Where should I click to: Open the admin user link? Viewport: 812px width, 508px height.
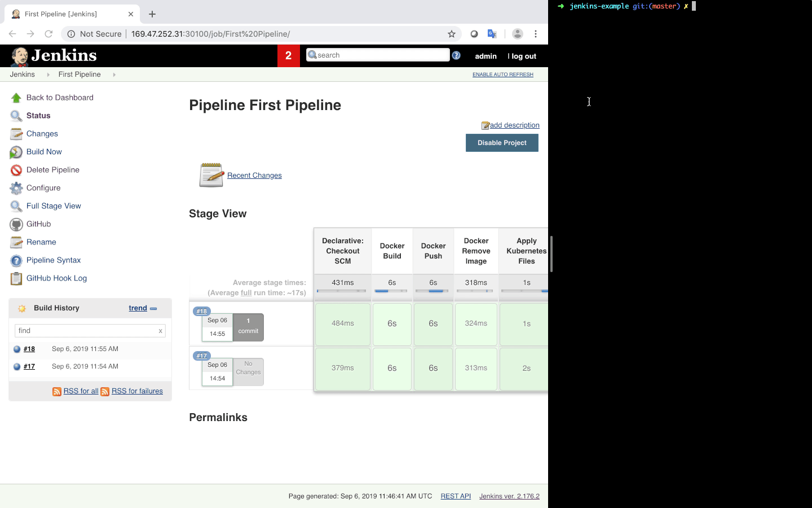(x=486, y=56)
